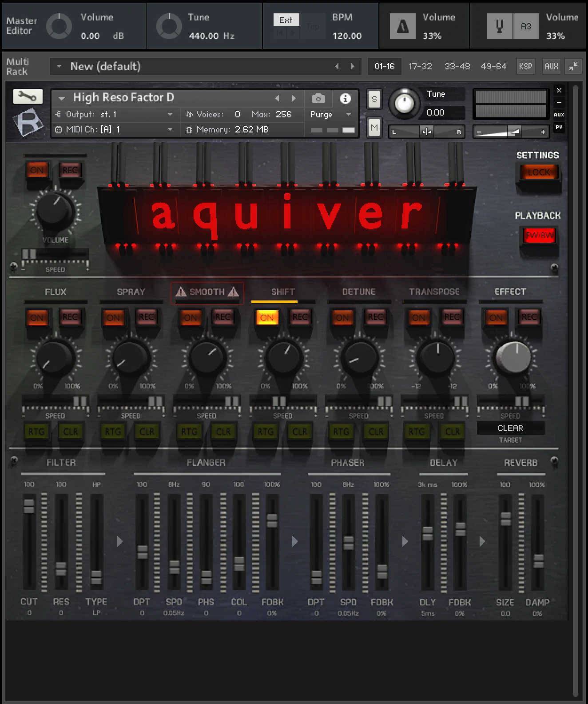This screenshot has height=704, width=588.
Task: Open the Multi Rack preset dropdown arrow
Action: 59,66
